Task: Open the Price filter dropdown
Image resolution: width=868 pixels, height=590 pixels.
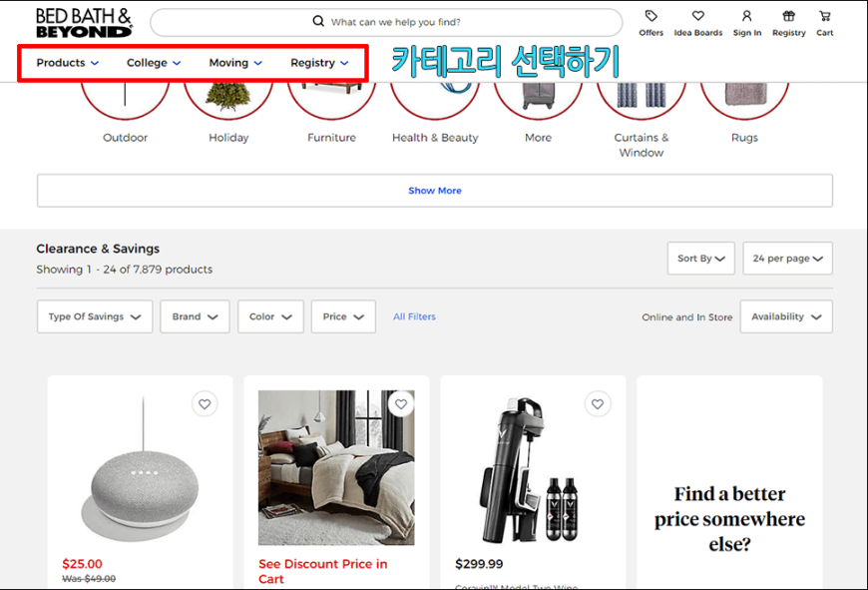Action: [x=343, y=316]
